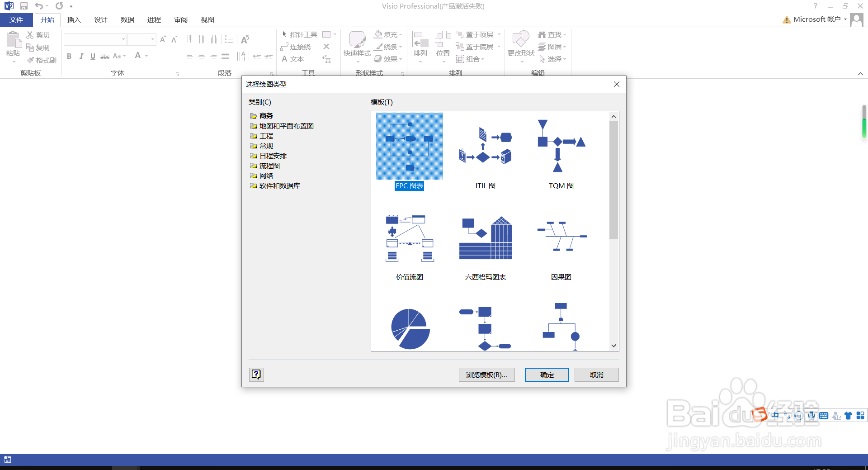The height and width of the screenshot is (470, 868).
Task: Toggle italic formatting
Action: point(81,56)
